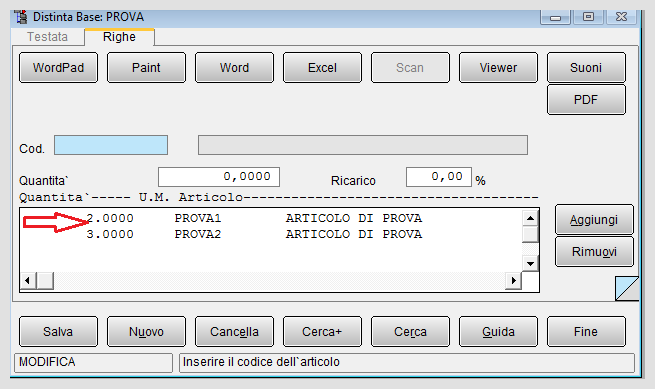Click the Ricarico percentage field
The image size is (655, 389).
point(439,177)
